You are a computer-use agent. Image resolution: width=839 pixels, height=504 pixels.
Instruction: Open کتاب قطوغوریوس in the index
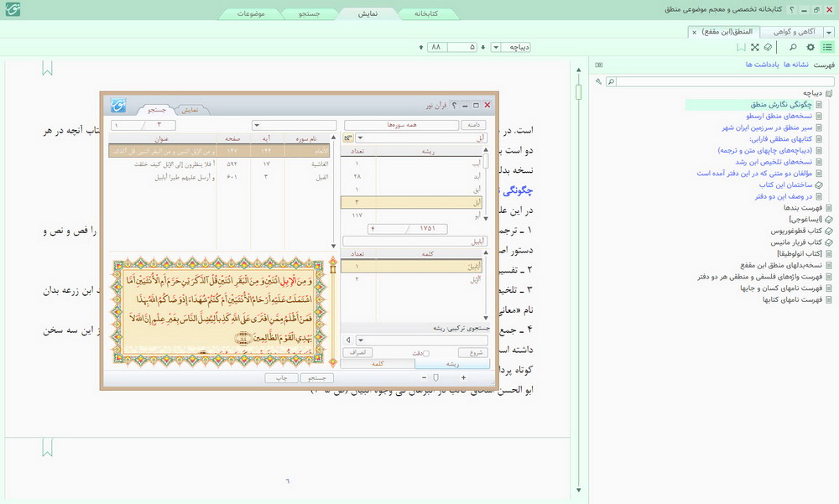[x=796, y=231]
